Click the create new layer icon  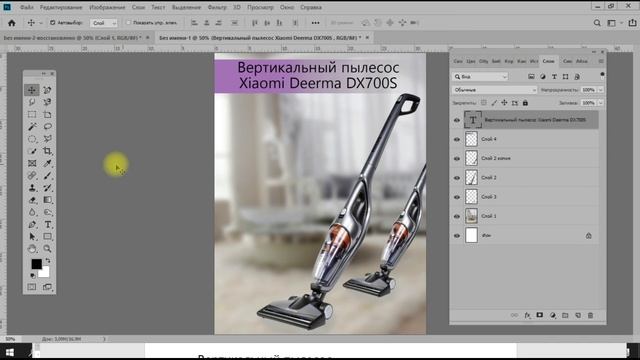click(x=578, y=315)
